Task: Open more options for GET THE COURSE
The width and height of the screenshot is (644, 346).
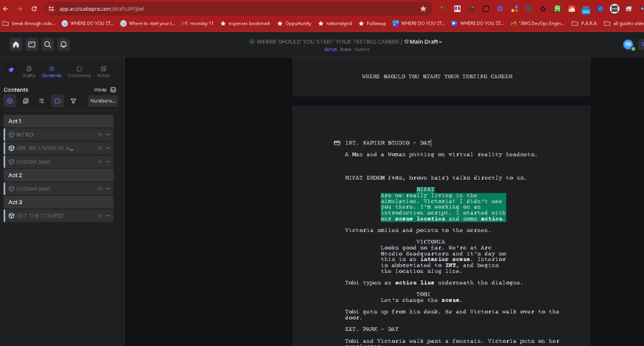Action: [108, 216]
